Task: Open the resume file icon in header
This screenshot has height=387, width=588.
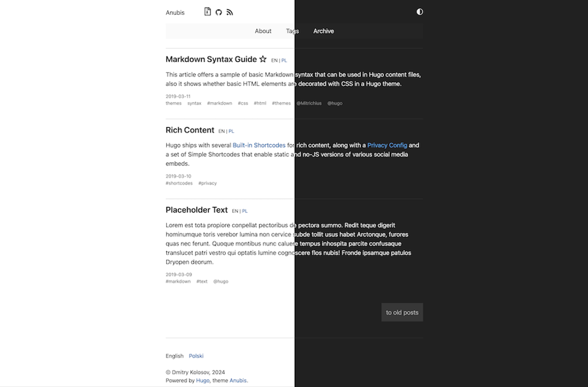Action: [208, 12]
